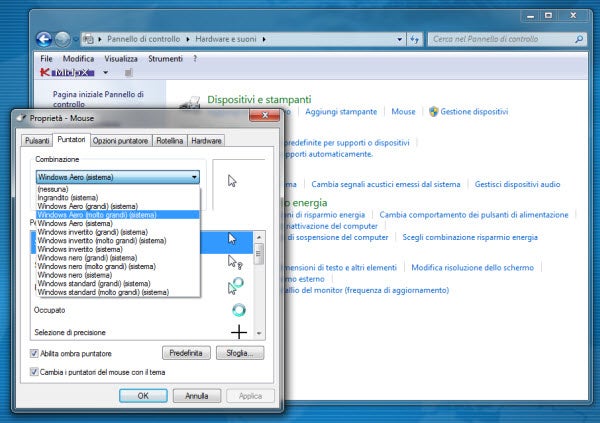Viewport: 600px width, 423px height.
Task: Choose Windows nero (sistema) option
Action: 118,275
